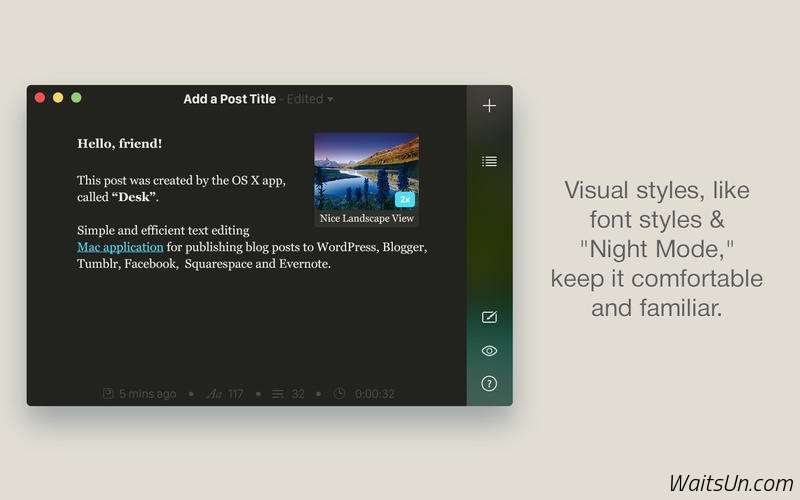The height and width of the screenshot is (500, 800).
Task: Click the word count lines icon
Action: click(279, 394)
